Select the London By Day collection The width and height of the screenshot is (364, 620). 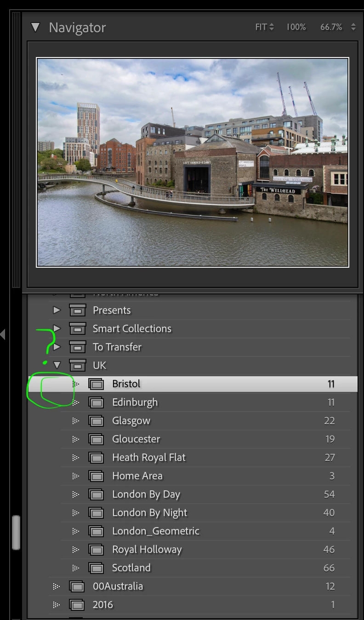[193, 494]
